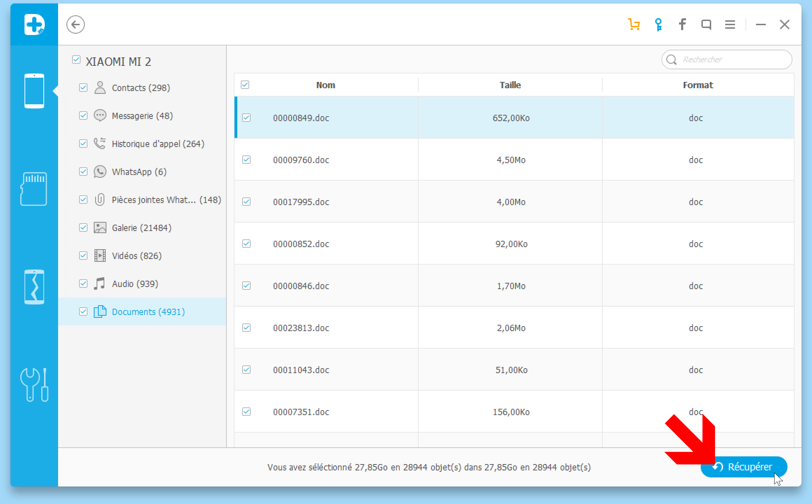Click the call history phone icon
Viewport: 812px width, 504px height.
tap(100, 143)
